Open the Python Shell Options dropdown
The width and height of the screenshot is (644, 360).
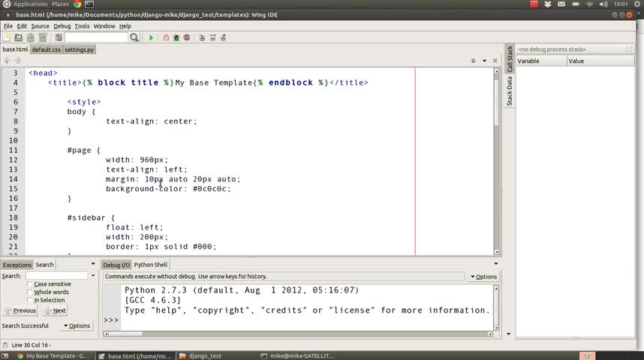(x=484, y=277)
